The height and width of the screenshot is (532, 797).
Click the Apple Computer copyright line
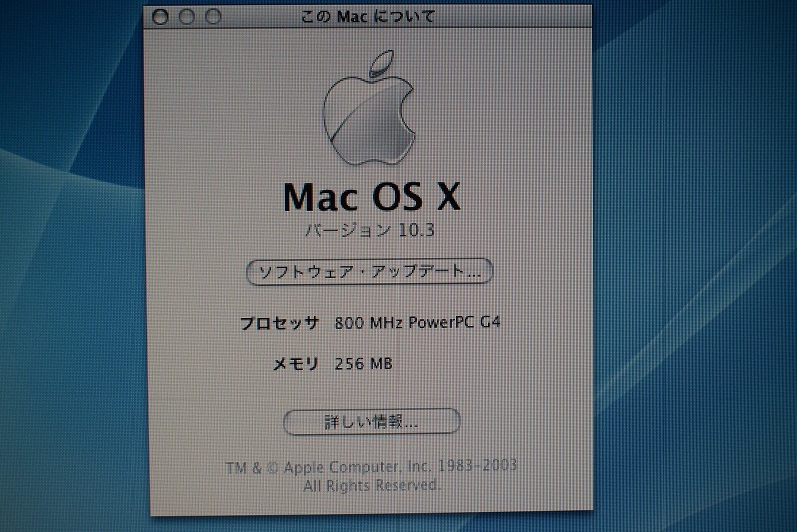pos(371,467)
